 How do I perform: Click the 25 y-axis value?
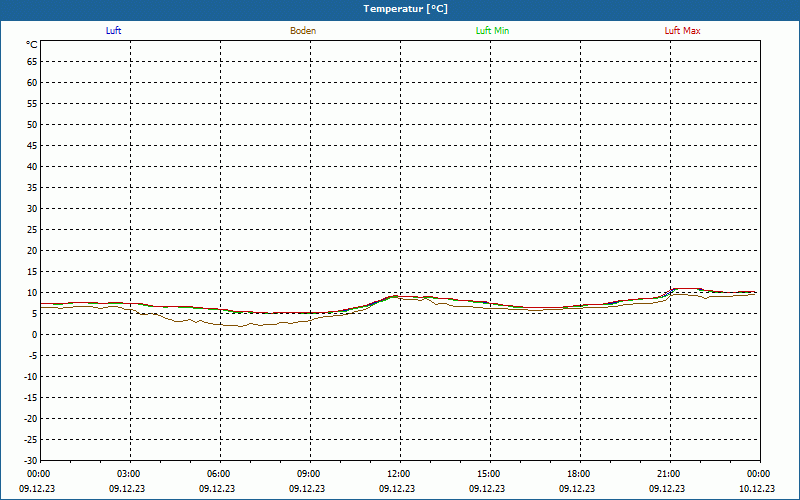32,230
